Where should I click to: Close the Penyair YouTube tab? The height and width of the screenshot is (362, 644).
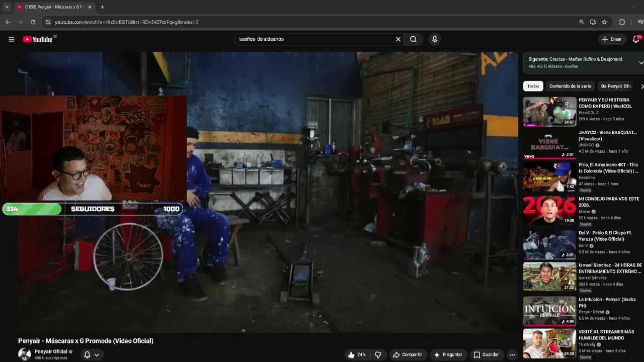[x=90, y=7]
